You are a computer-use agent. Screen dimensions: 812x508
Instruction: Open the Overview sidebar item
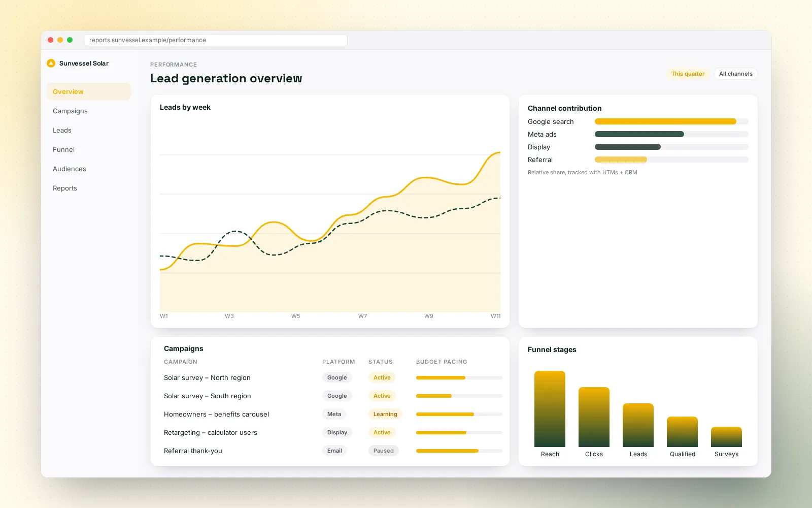tap(89, 91)
